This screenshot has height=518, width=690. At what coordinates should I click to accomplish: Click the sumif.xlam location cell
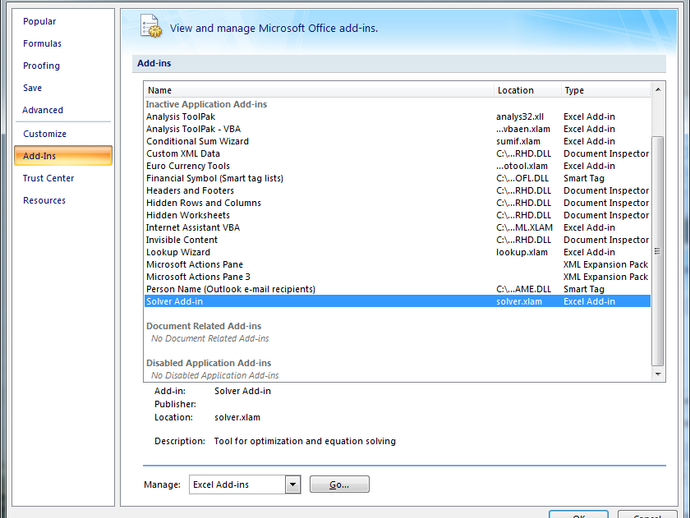tap(518, 141)
